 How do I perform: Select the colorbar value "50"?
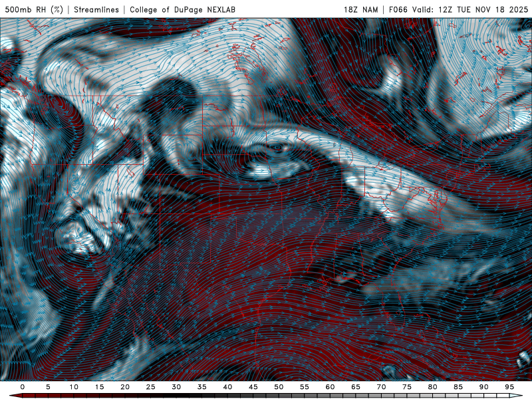coord(279,387)
